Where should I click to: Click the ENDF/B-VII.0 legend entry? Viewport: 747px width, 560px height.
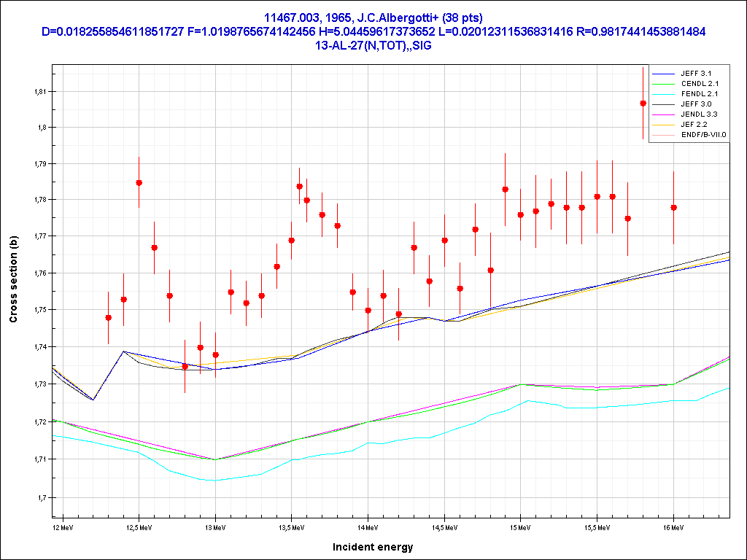point(703,135)
